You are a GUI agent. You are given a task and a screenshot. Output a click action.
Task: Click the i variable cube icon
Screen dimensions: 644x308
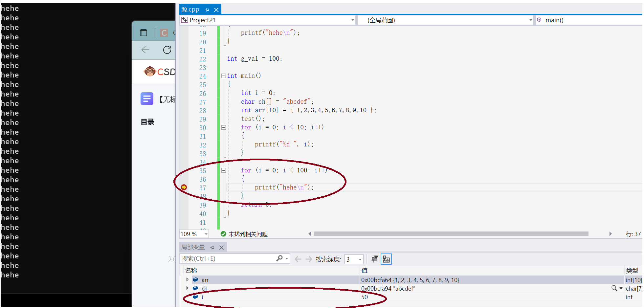[195, 297]
